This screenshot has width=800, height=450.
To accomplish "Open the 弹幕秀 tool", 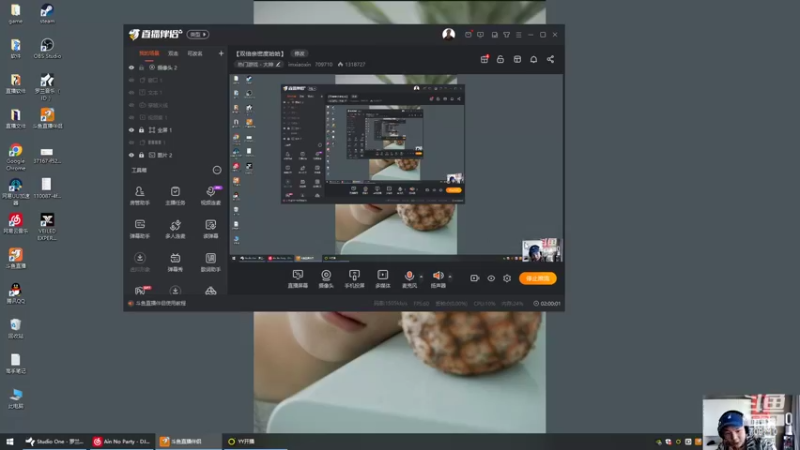I will tap(175, 262).
